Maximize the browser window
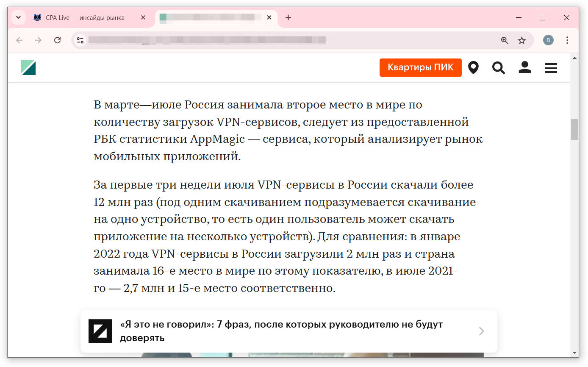588x367 pixels. 542,18
